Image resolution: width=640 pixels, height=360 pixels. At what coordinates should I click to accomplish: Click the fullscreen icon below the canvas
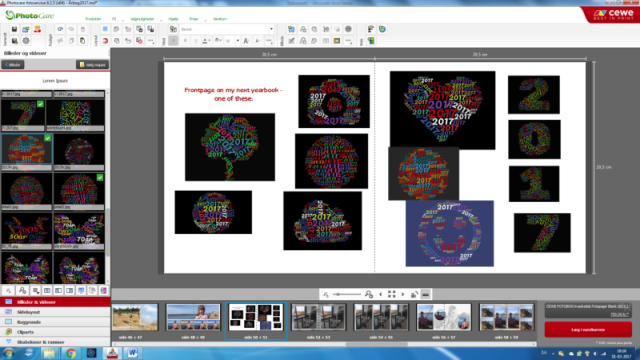tap(391, 294)
